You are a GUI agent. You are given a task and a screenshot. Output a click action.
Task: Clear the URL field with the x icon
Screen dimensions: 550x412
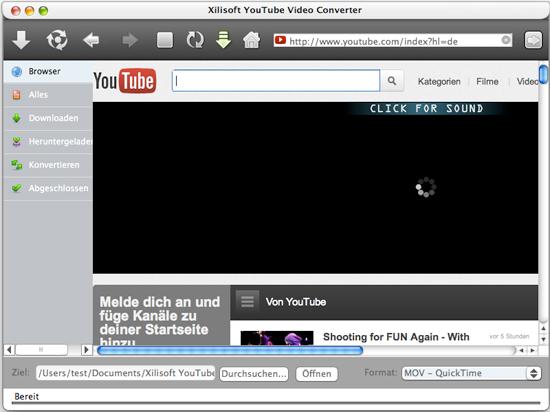click(506, 40)
